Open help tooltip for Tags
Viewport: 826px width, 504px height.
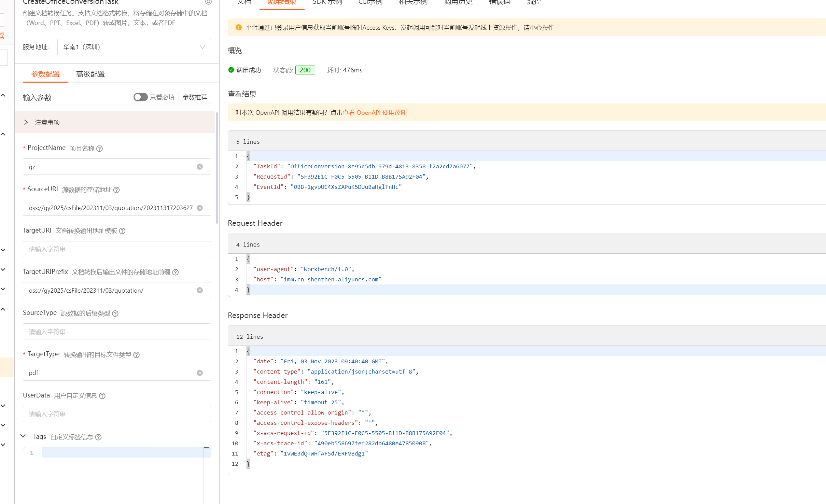pos(98,437)
